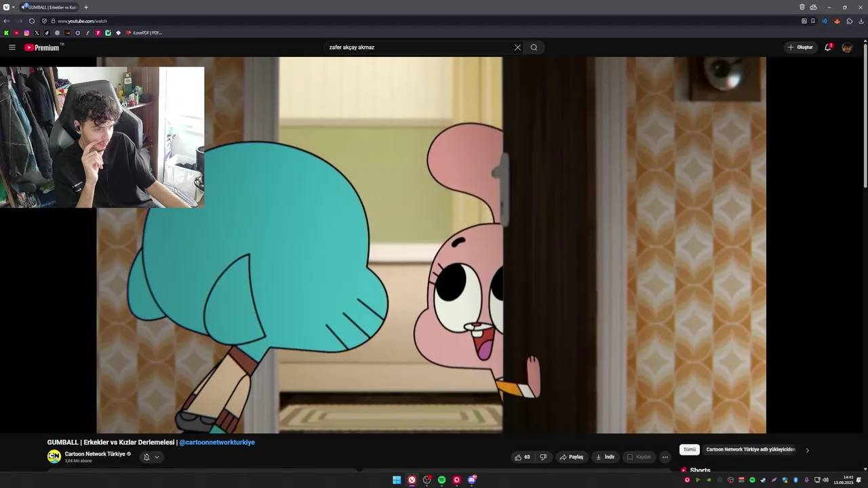Expand the subscription notification dropdown chevron
This screenshot has height=488, width=868.
pos(157,457)
